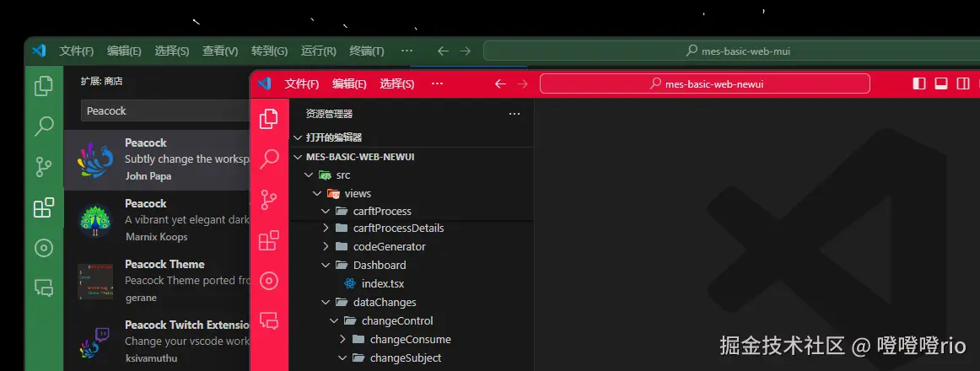
Task: Open Search icon in the red activity bar
Action: [x=269, y=159]
